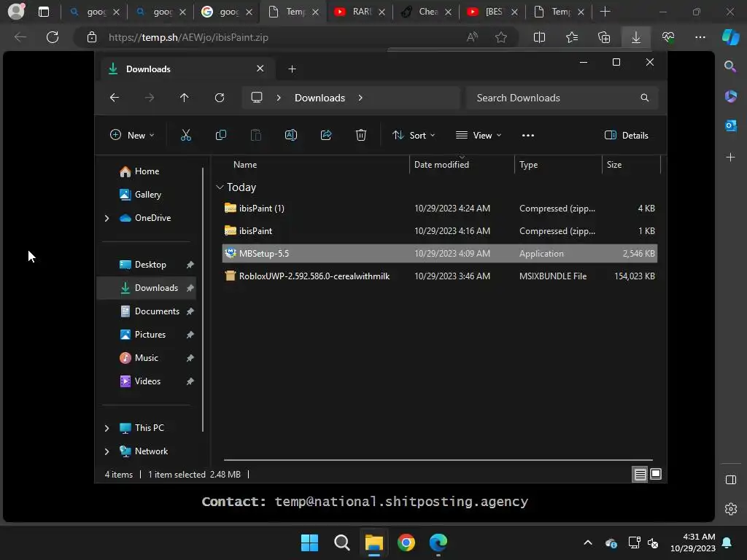
Task: Sort by the Size column header
Action: pyautogui.click(x=614, y=165)
